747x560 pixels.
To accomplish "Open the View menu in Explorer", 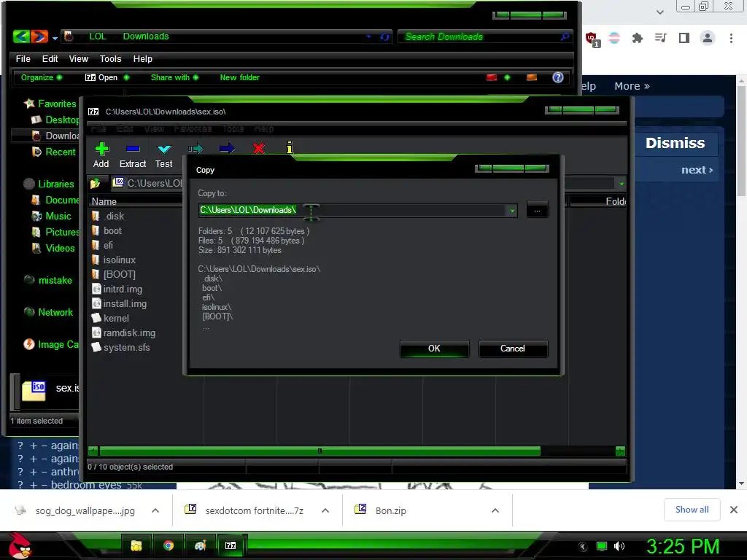I will [x=79, y=58].
